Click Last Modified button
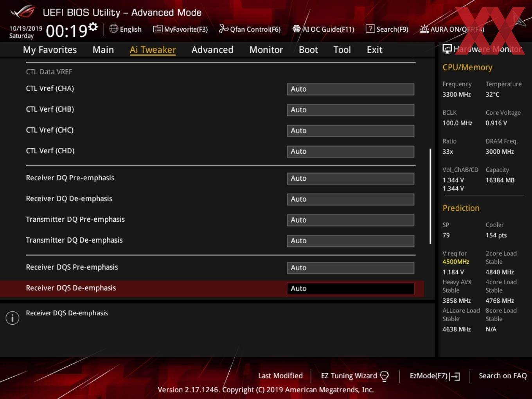 (x=280, y=376)
